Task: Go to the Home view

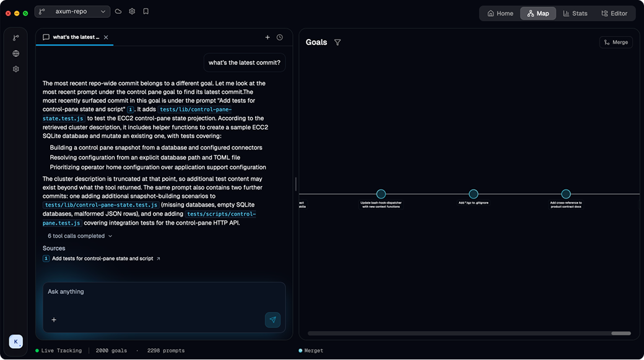Action: click(x=500, y=13)
